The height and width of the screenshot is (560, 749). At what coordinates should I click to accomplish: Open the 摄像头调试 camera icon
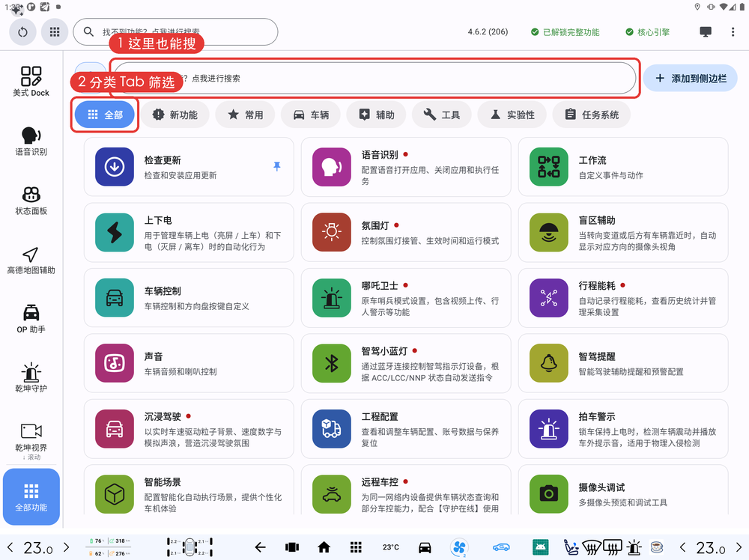pos(549,494)
